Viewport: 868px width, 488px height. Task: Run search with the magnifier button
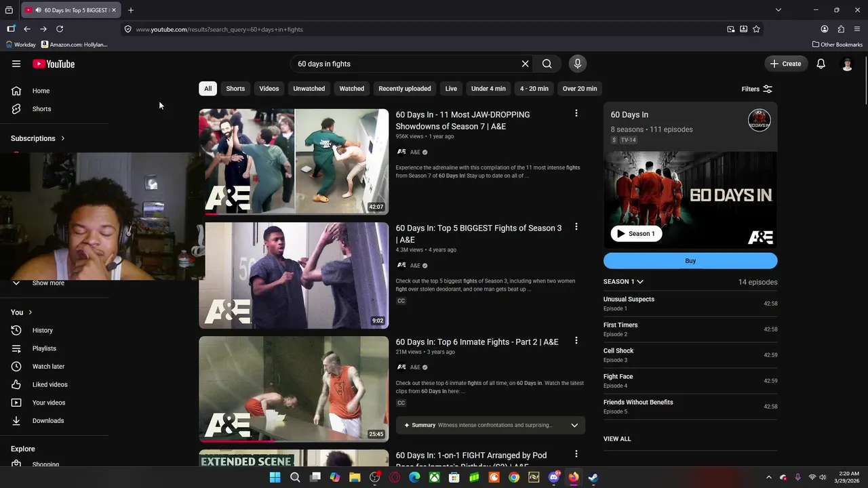tap(547, 64)
